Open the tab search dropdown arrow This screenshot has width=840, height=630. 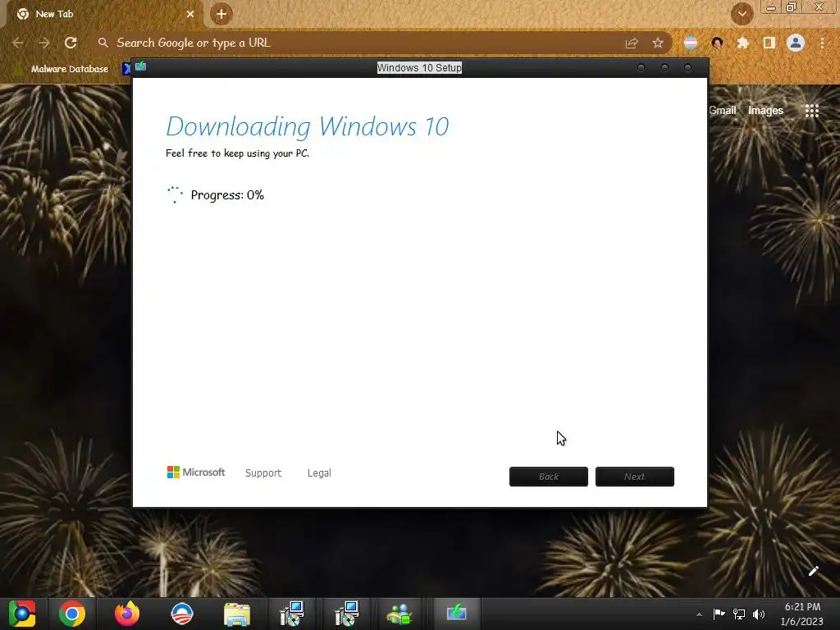742,14
